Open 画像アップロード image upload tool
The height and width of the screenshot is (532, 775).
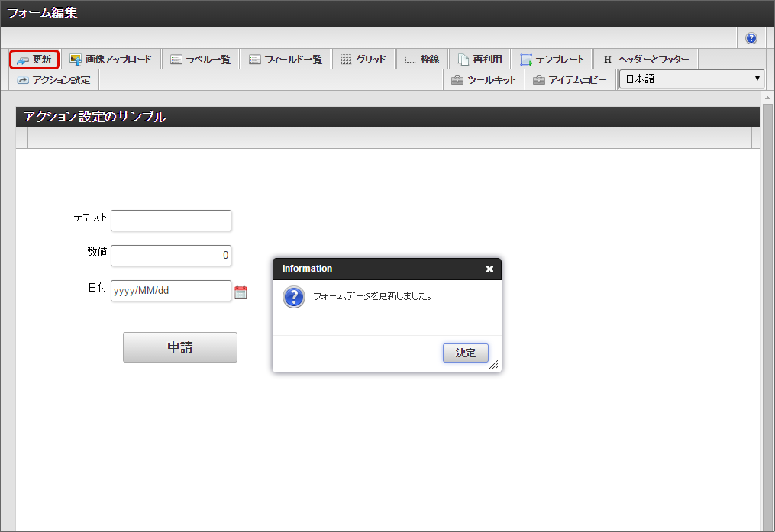click(111, 60)
